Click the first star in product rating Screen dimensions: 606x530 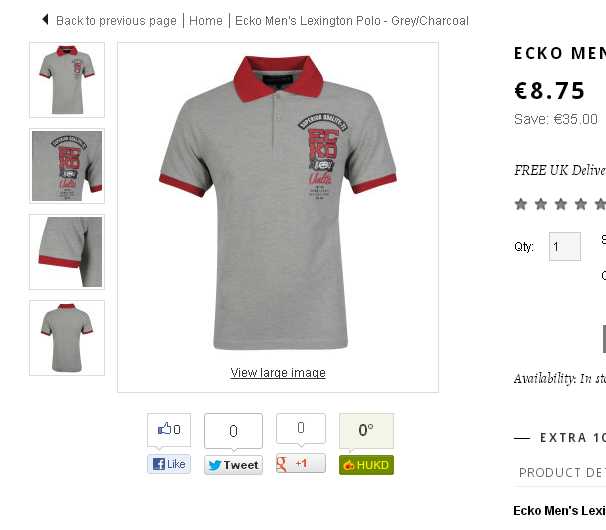[x=521, y=204]
